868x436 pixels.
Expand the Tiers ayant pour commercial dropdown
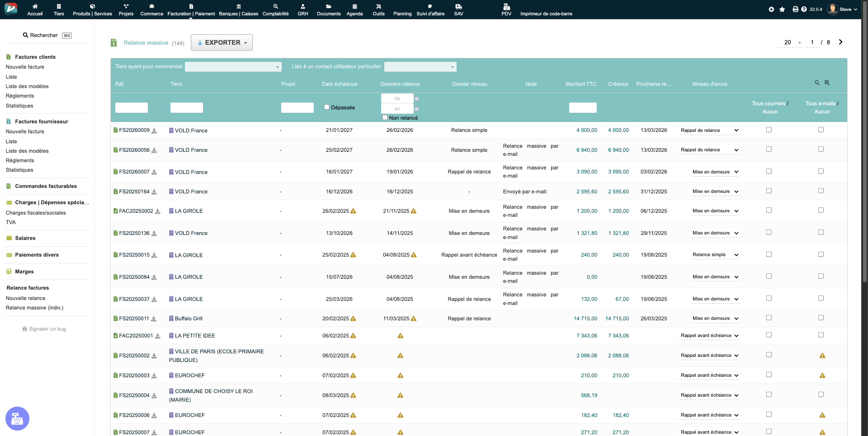coord(233,67)
